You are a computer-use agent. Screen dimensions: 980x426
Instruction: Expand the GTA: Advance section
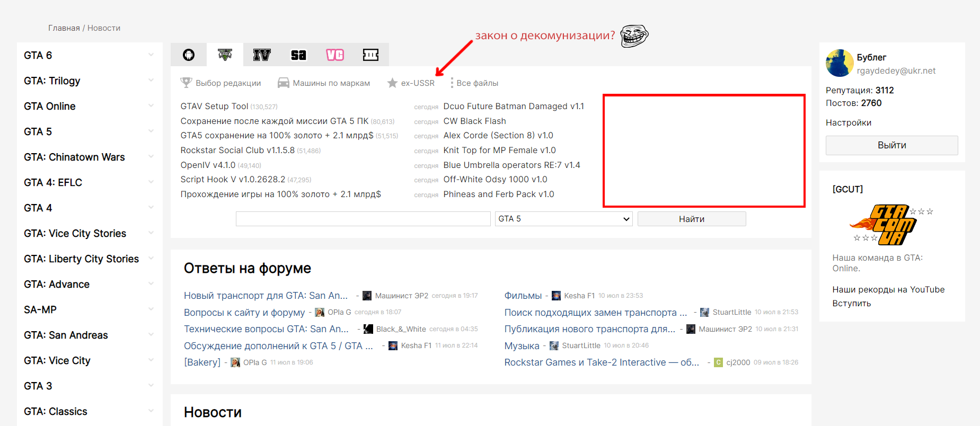pos(151,284)
